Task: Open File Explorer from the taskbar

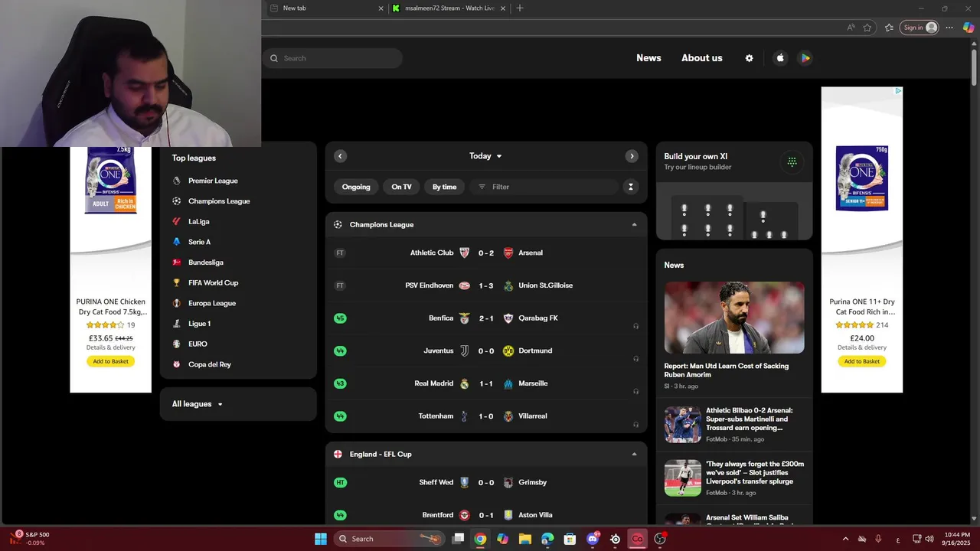Action: (x=525, y=539)
